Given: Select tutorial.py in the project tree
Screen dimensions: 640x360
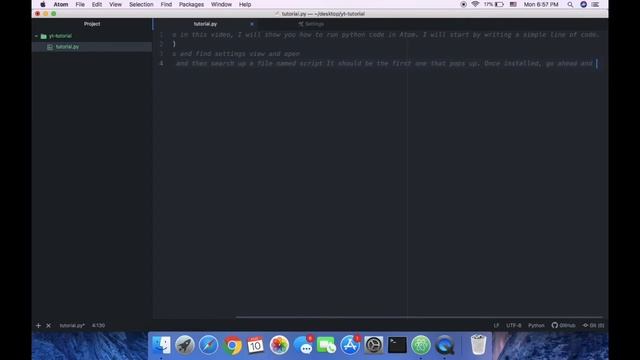Looking at the screenshot, I should (x=67, y=47).
